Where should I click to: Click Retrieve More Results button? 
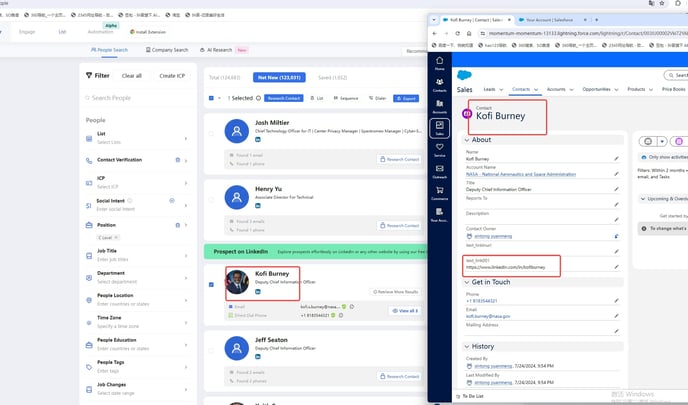point(395,292)
